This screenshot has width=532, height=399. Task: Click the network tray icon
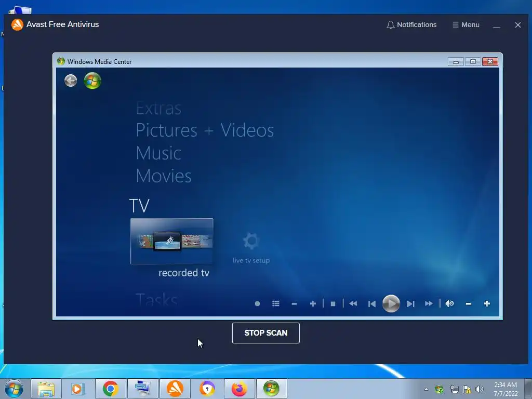(x=454, y=389)
